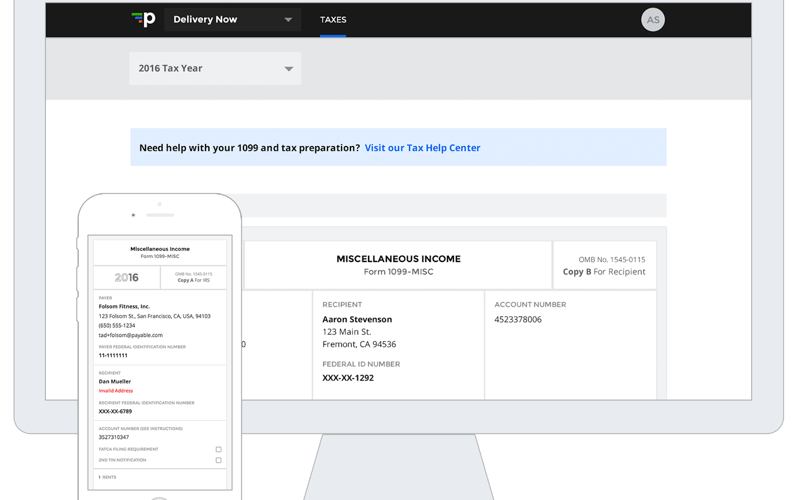The width and height of the screenshot is (800, 500).
Task: Click 'OMB No. 1545-0115' on desktop form
Action: coord(612,260)
